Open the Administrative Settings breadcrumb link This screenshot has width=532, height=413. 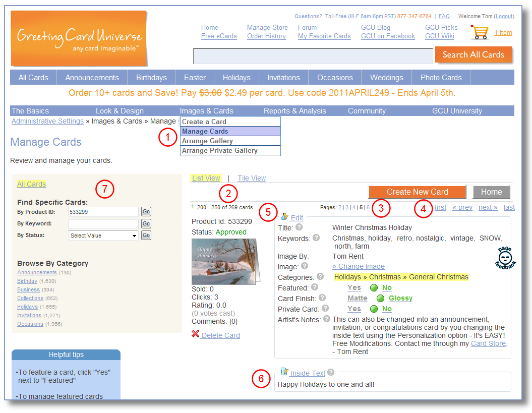[x=47, y=121]
